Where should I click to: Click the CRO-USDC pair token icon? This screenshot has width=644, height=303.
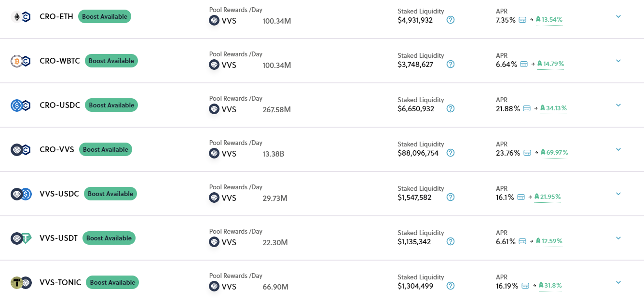[20, 105]
